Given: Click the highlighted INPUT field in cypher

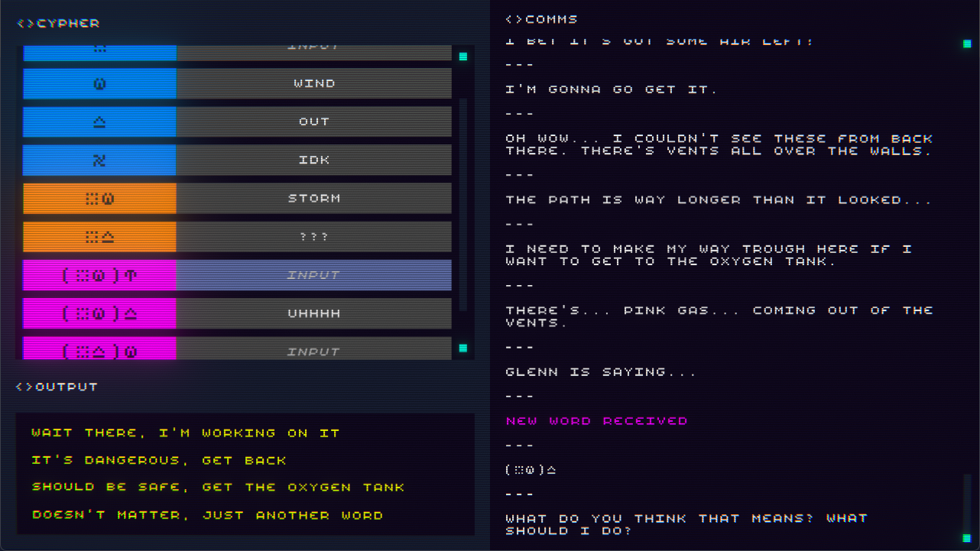Looking at the screenshot, I should (x=313, y=275).
